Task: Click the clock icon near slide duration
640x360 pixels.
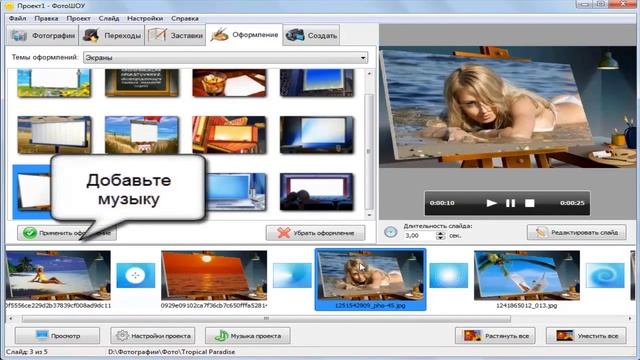Action: [391, 232]
